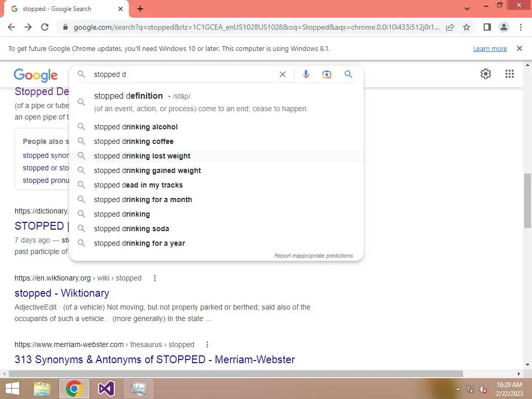Pick 'stopped drinking lost weight' suggestion
This screenshot has height=399, width=532.
[216, 156]
